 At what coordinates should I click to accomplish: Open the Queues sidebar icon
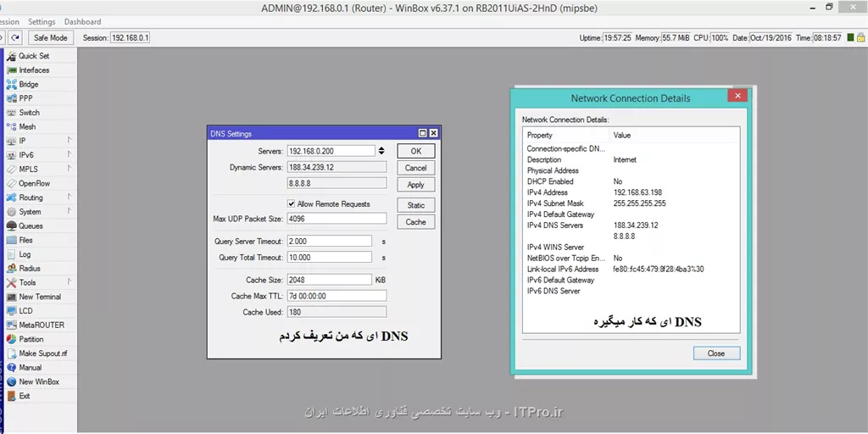(11, 225)
